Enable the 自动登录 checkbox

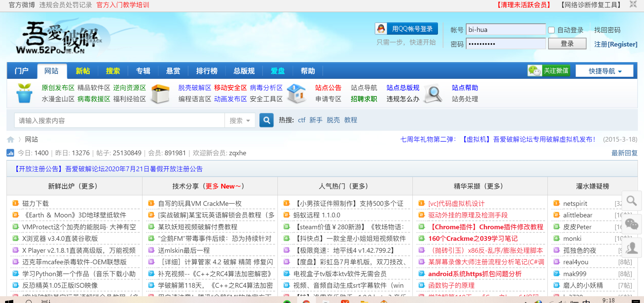point(552,30)
